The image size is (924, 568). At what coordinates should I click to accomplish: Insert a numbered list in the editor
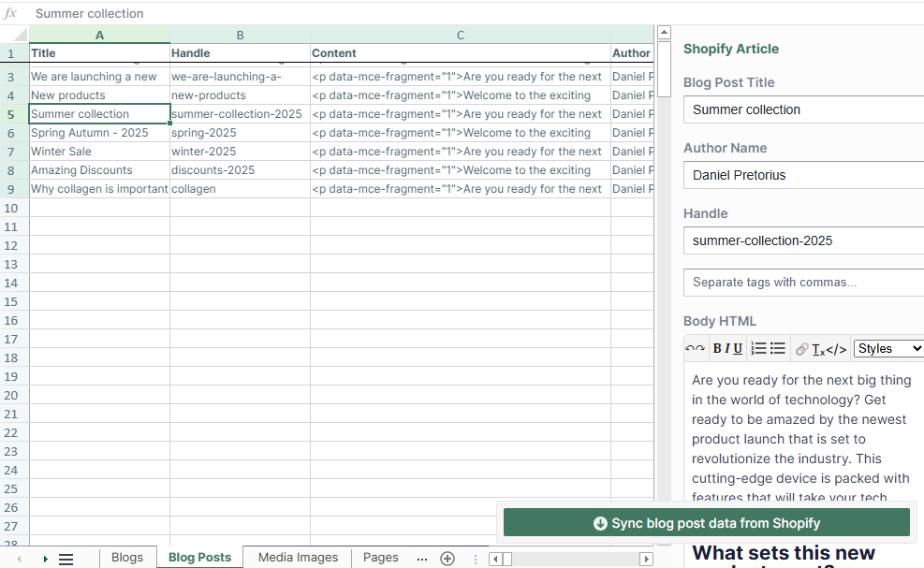coord(759,347)
